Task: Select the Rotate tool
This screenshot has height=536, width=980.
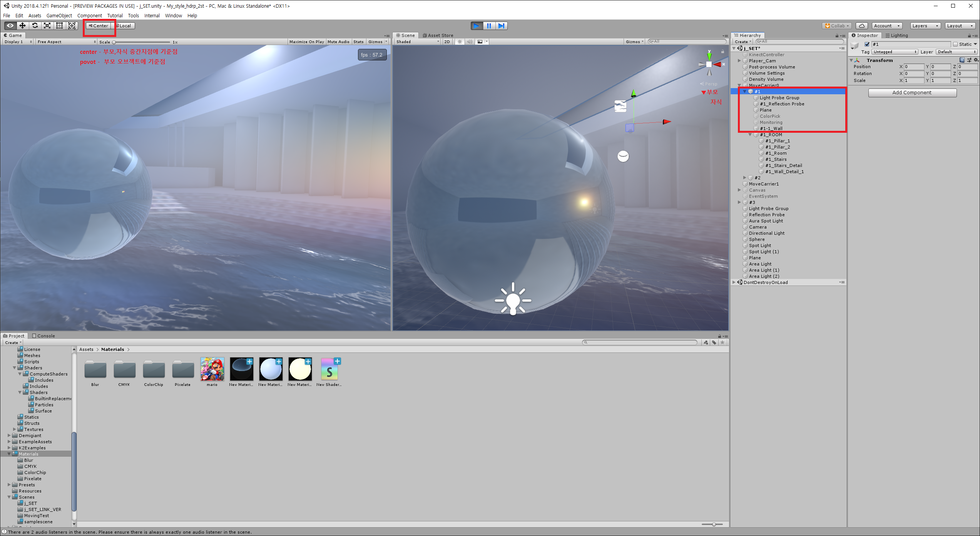Action: tap(35, 26)
